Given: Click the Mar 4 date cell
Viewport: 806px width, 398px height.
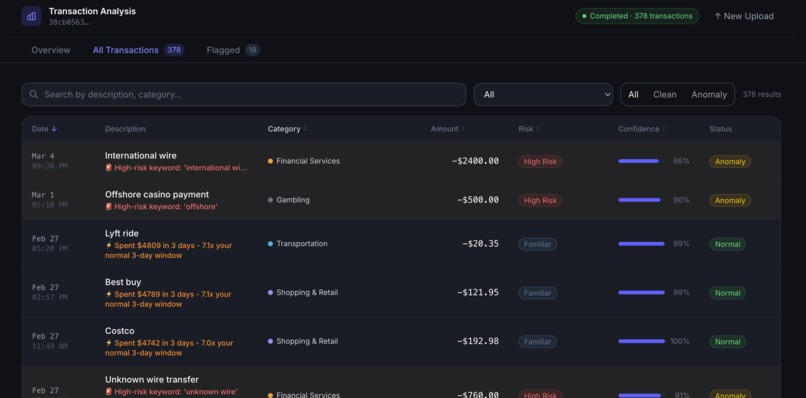Looking at the screenshot, I should 49,161.
